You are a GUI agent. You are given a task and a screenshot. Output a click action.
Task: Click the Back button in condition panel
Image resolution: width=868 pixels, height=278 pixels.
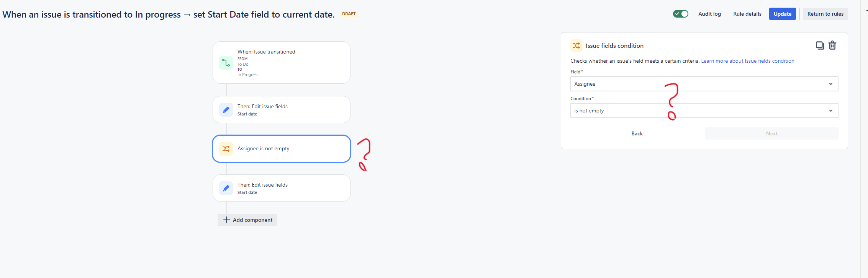[x=637, y=133]
